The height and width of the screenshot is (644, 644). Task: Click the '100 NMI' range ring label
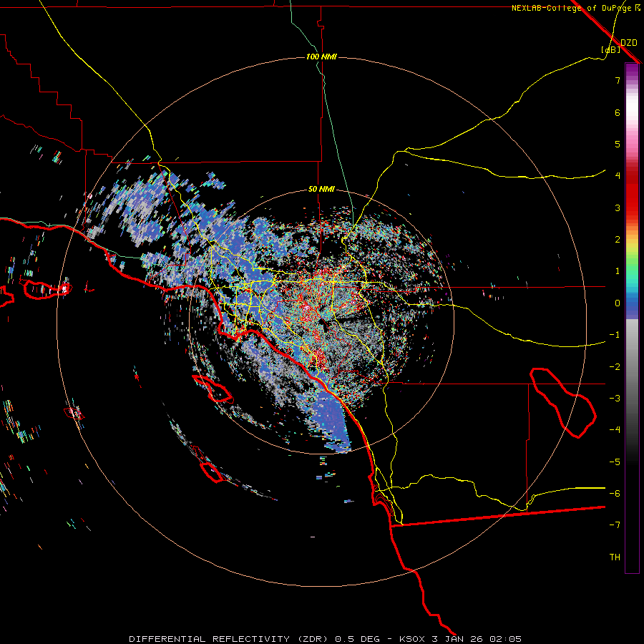(x=321, y=57)
